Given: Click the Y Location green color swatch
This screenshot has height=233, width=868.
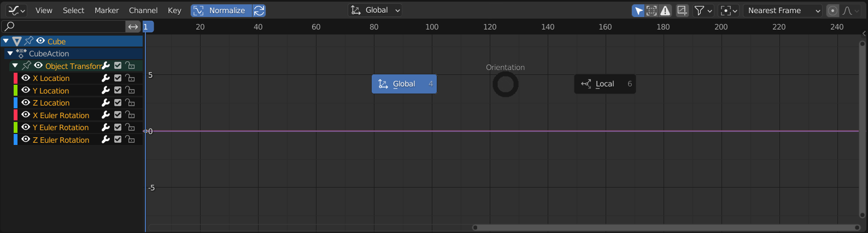Looking at the screenshot, I should click(x=15, y=90).
